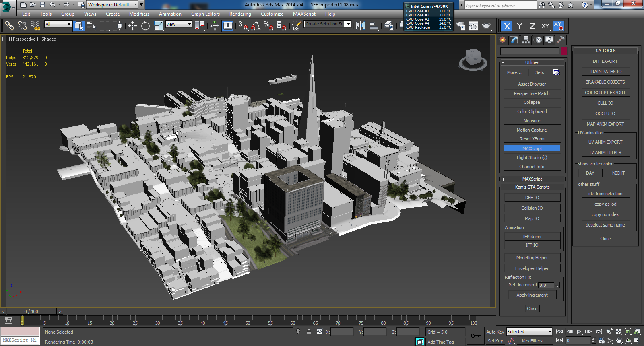Switch to the Hierarchy command panel tab
The image size is (644, 346).
[526, 40]
